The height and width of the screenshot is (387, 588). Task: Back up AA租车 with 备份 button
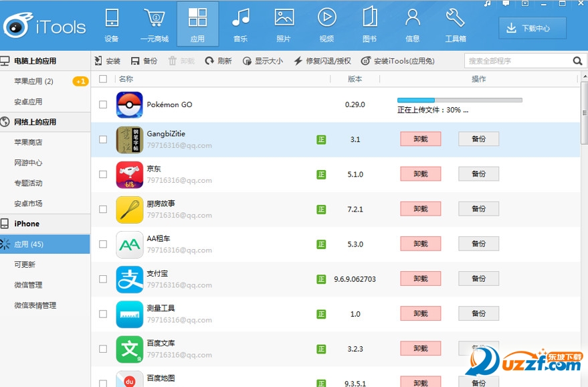479,244
